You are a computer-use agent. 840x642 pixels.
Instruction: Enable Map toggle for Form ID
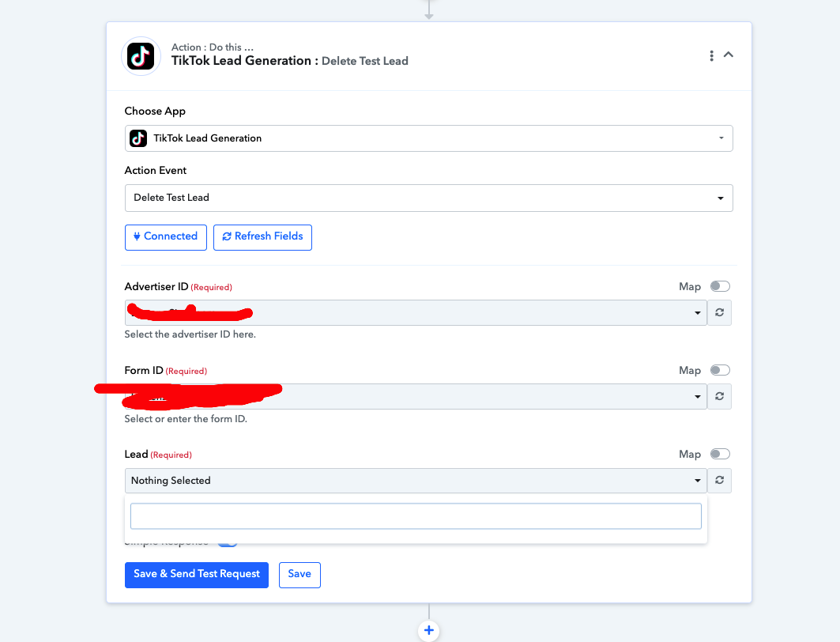pyautogui.click(x=720, y=370)
